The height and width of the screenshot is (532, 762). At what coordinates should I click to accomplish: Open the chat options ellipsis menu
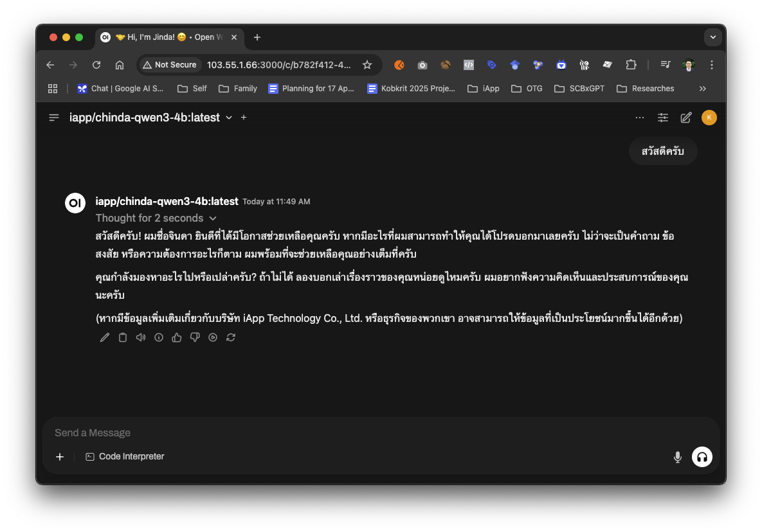pyautogui.click(x=639, y=118)
